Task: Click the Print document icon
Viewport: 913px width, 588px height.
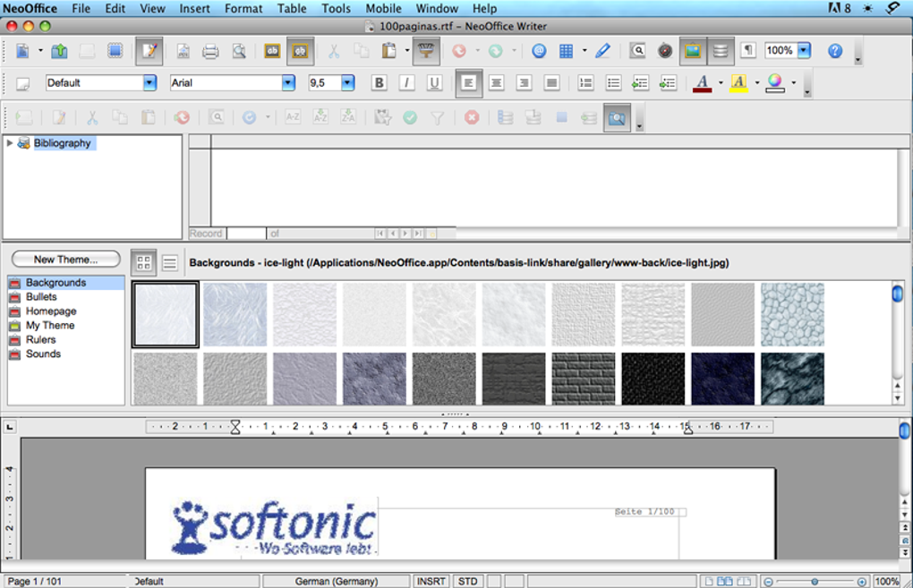Action: [210, 51]
